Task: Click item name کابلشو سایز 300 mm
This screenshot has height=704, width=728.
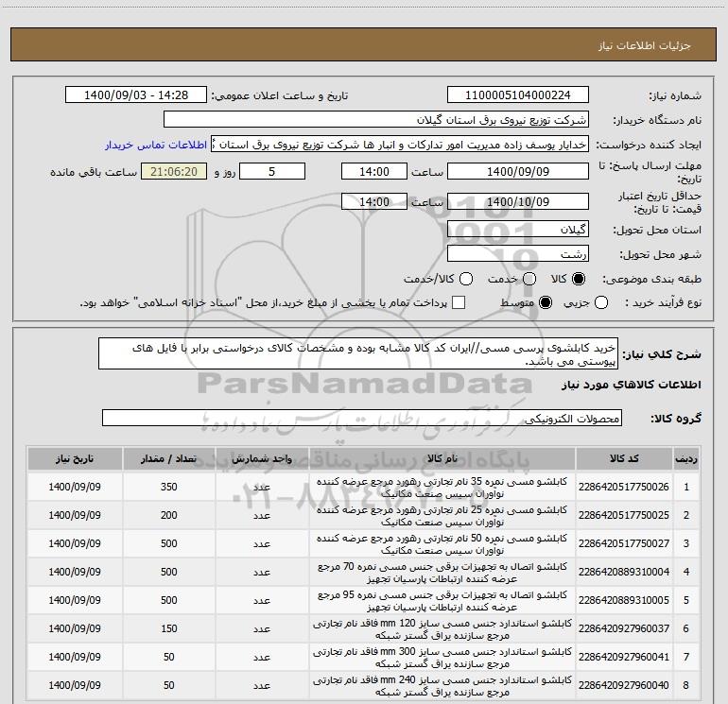Action: click(442, 658)
